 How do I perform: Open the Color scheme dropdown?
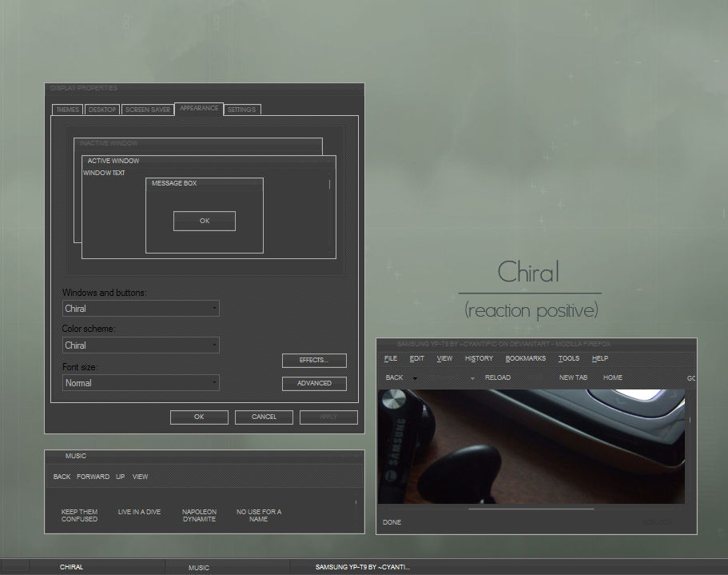tap(214, 345)
